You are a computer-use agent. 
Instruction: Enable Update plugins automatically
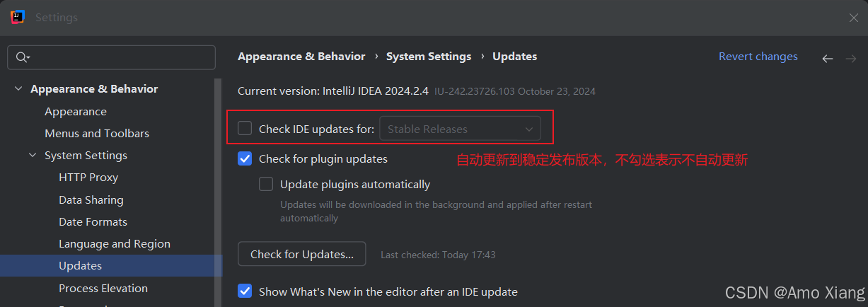pyautogui.click(x=266, y=184)
